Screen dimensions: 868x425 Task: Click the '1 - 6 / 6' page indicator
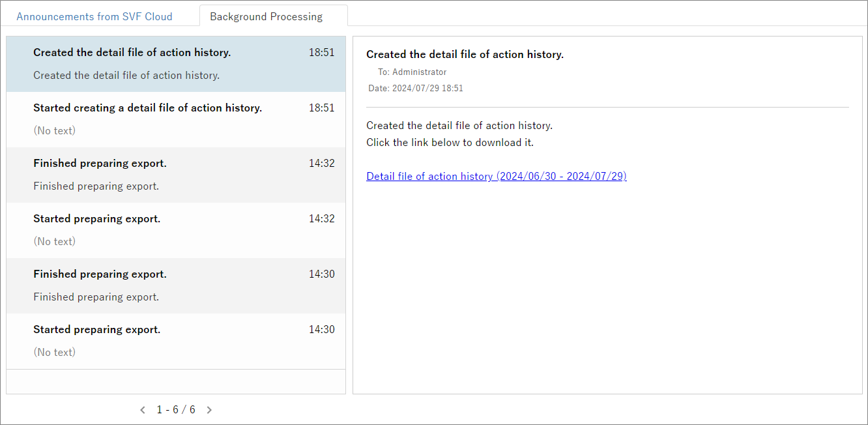coord(176,410)
